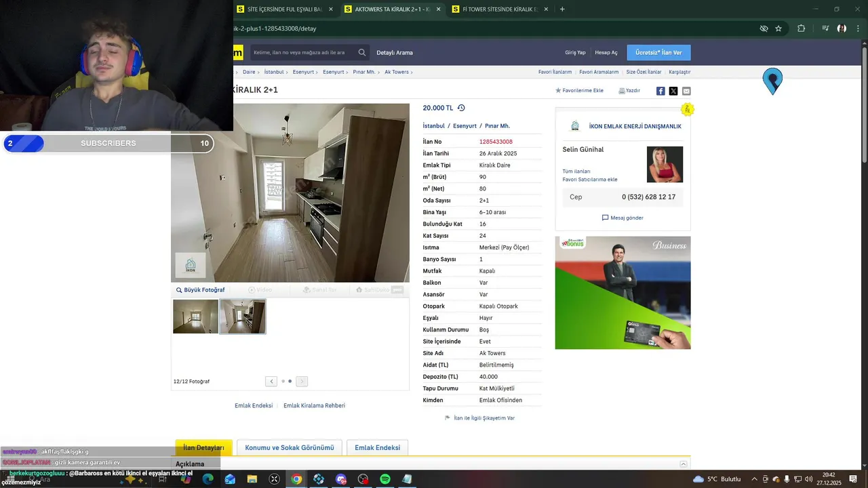This screenshot has height=488, width=868.
Task: Switch to Site İçerisinde Ful Eşyalı tab
Action: click(285, 9)
